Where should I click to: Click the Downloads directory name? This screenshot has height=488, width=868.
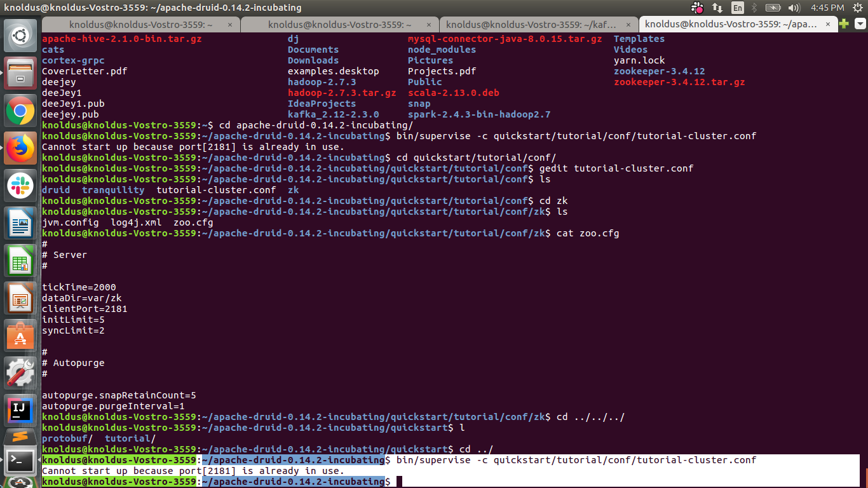(313, 60)
